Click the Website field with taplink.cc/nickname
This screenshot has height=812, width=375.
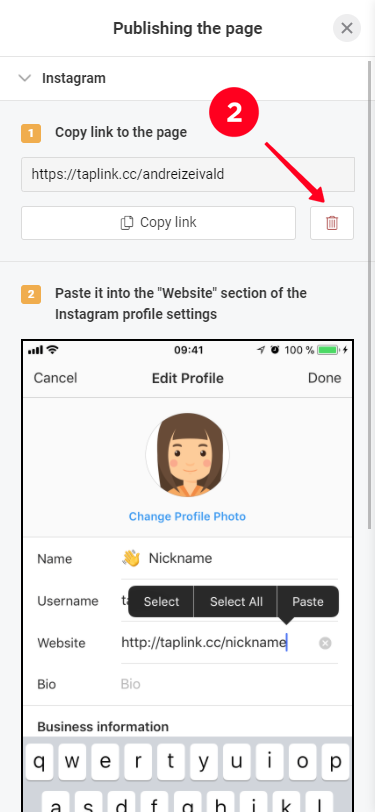tap(229, 643)
